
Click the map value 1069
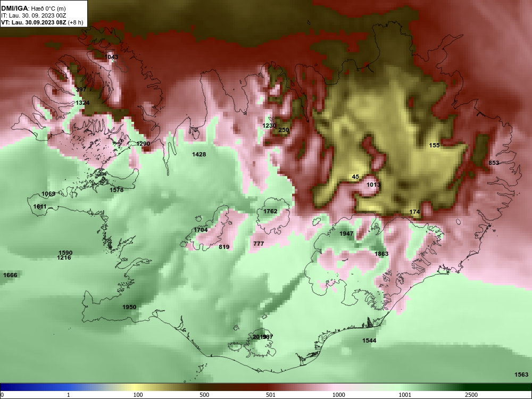point(48,194)
